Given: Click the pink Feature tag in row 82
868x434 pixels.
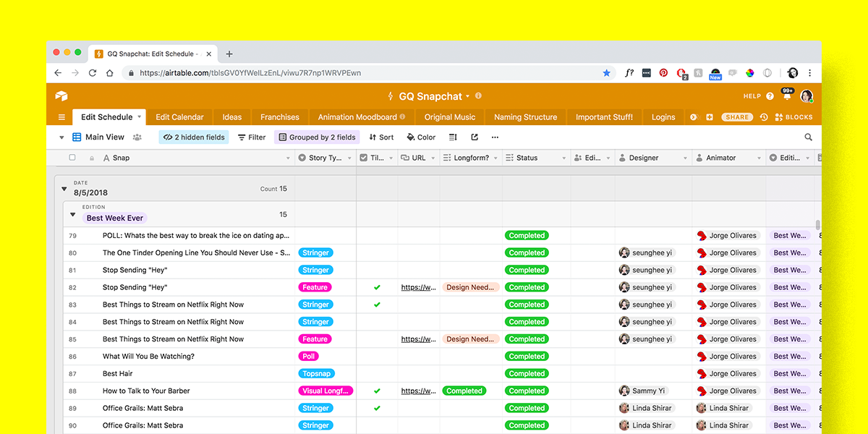Looking at the screenshot, I should click(x=315, y=287).
